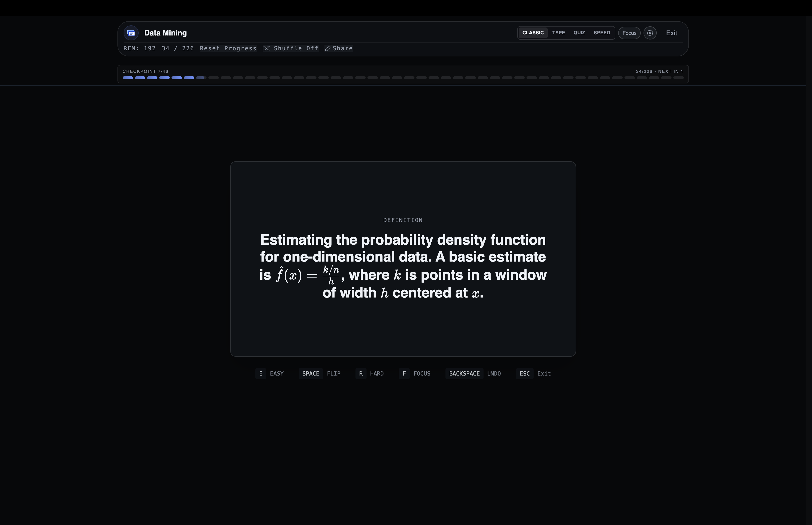Viewport: 812px width, 525px height.
Task: Switch to TYPE study mode
Action: (558, 33)
